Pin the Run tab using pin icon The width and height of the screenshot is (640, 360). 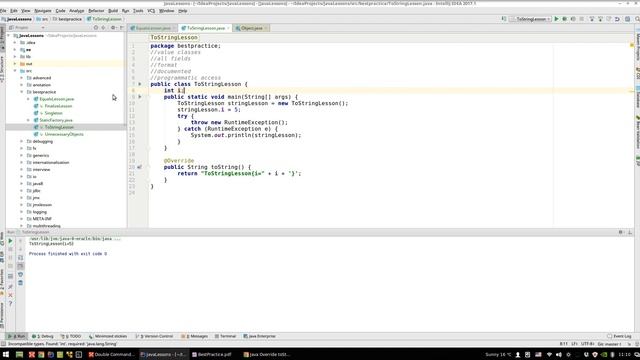click(x=11, y=287)
